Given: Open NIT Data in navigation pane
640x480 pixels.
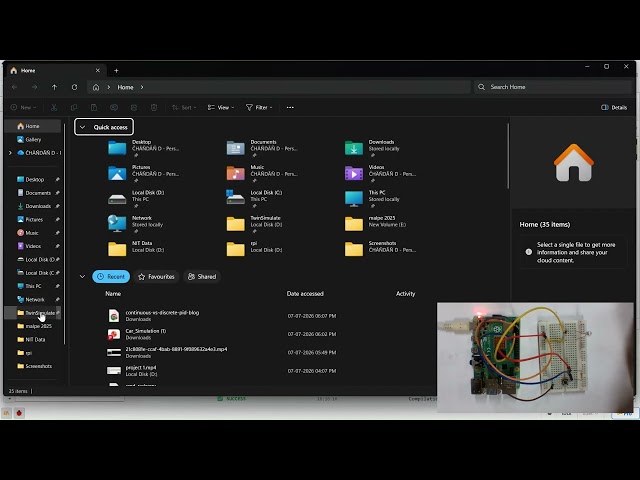Looking at the screenshot, I should click(x=33, y=340).
